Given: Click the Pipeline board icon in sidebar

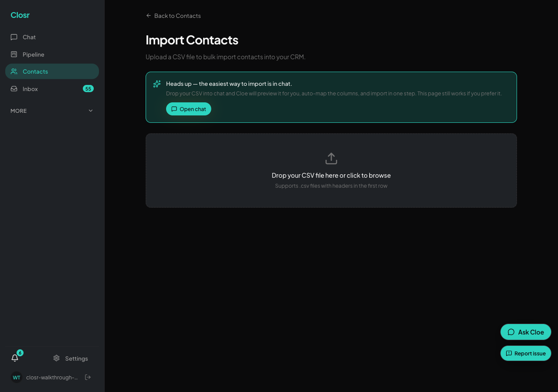Looking at the screenshot, I should click(x=14, y=54).
